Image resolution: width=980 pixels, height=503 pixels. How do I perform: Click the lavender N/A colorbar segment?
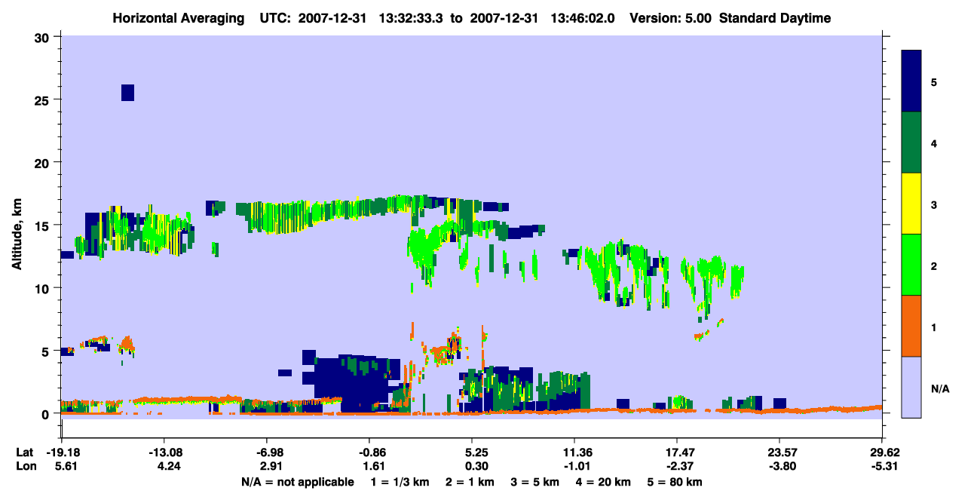tap(911, 387)
